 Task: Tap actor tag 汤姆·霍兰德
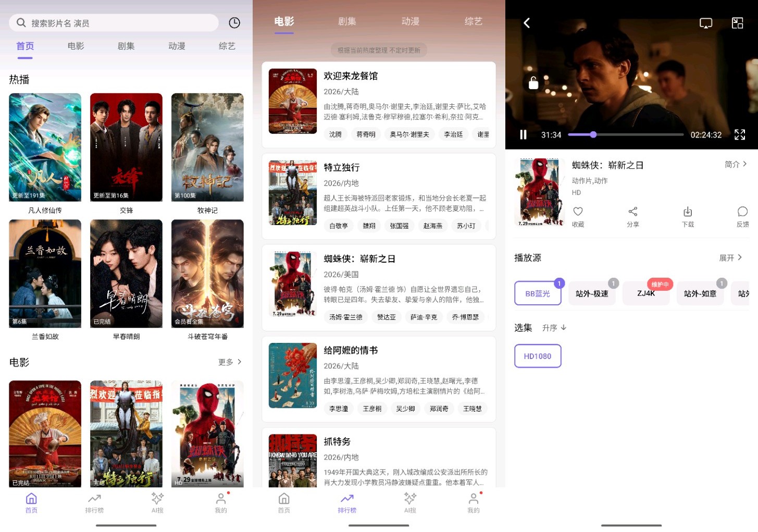[346, 317]
